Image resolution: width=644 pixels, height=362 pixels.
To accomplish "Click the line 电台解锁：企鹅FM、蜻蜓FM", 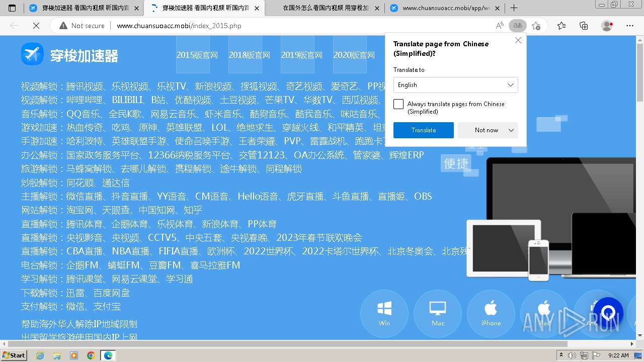I will point(130,265).
